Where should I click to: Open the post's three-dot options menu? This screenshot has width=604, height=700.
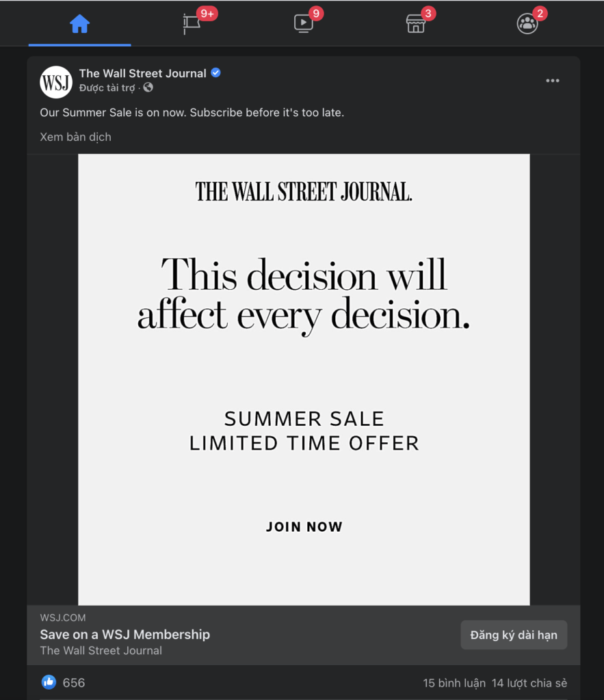pos(553,81)
